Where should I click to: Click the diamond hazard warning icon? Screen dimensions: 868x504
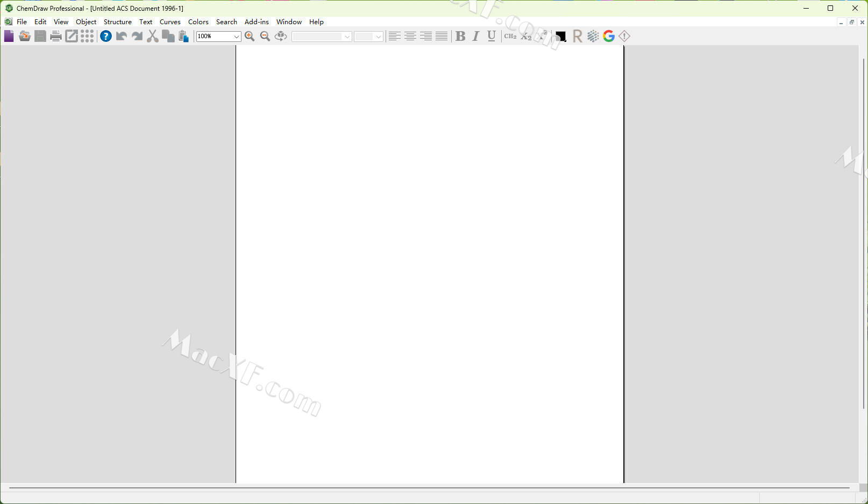624,36
